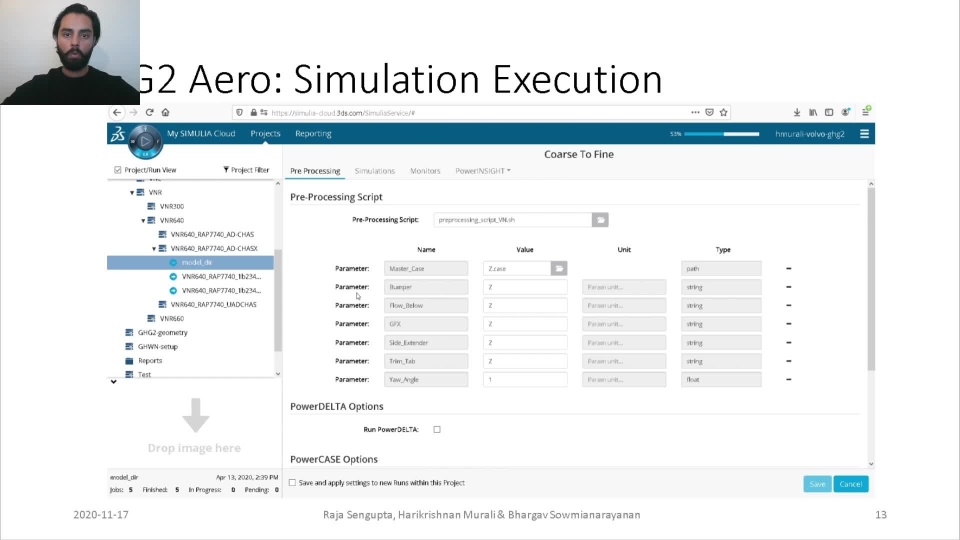The height and width of the screenshot is (540, 960).
Task: Go to My SIMULIA Cloud
Action: point(201,133)
